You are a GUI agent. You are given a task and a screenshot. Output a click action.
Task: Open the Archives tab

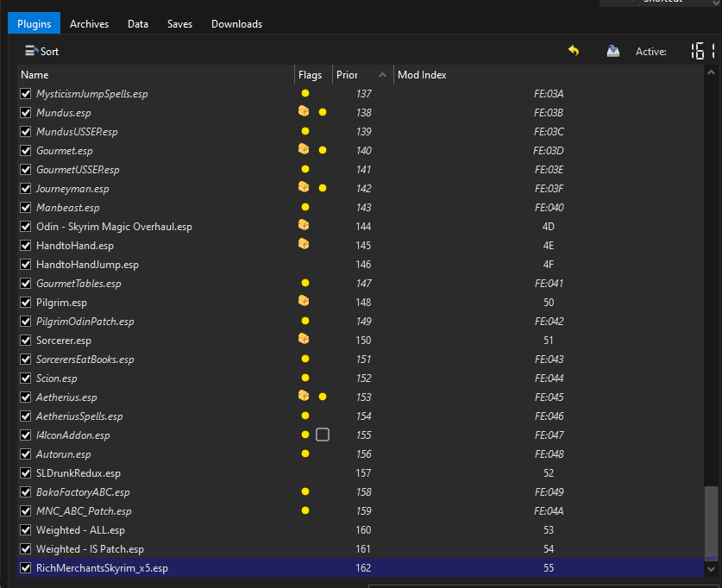[90, 24]
